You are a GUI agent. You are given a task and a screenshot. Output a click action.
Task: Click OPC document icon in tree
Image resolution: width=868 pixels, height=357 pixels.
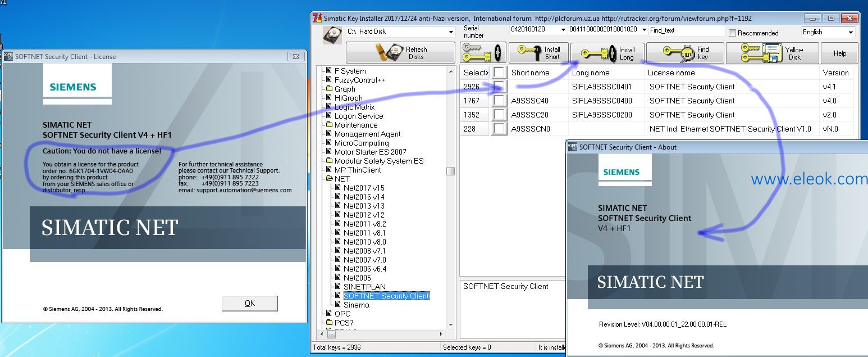click(x=329, y=314)
